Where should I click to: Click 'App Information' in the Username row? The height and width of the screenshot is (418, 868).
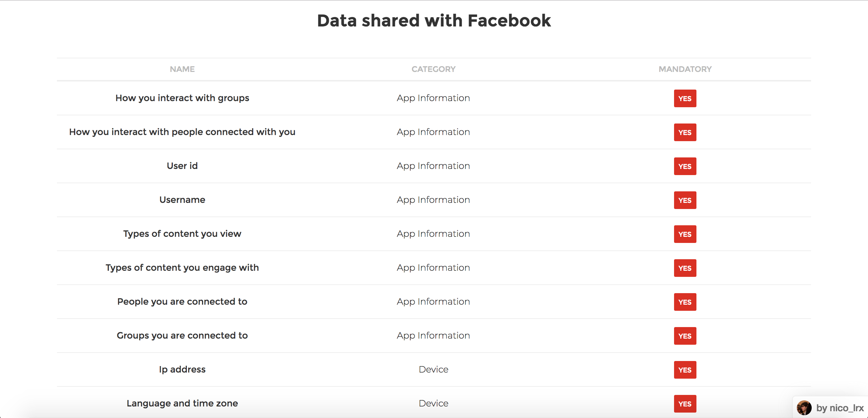pyautogui.click(x=433, y=200)
